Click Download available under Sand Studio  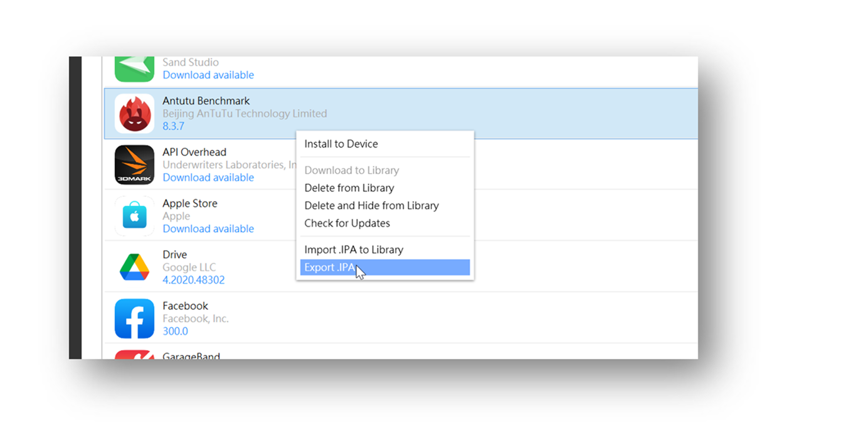point(208,75)
